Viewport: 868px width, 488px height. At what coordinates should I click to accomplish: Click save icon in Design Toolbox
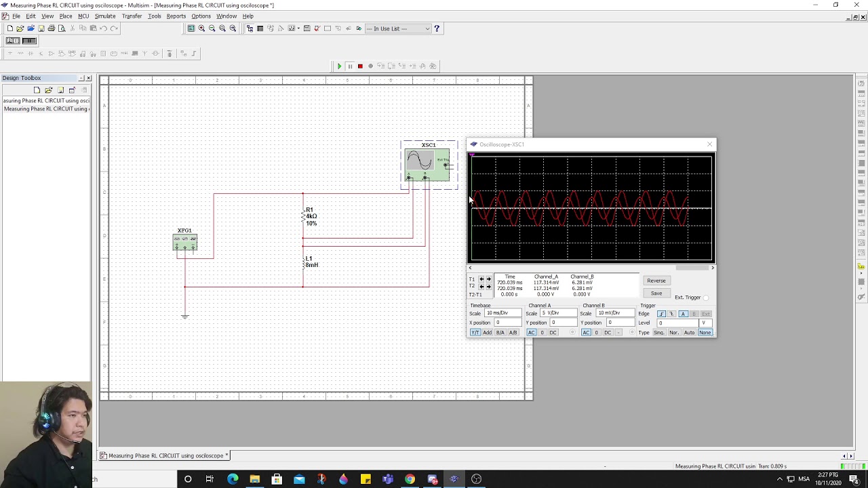[60, 90]
